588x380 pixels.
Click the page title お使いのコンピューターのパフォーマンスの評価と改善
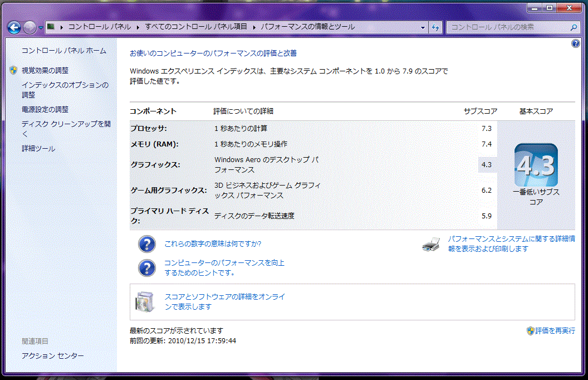point(213,53)
